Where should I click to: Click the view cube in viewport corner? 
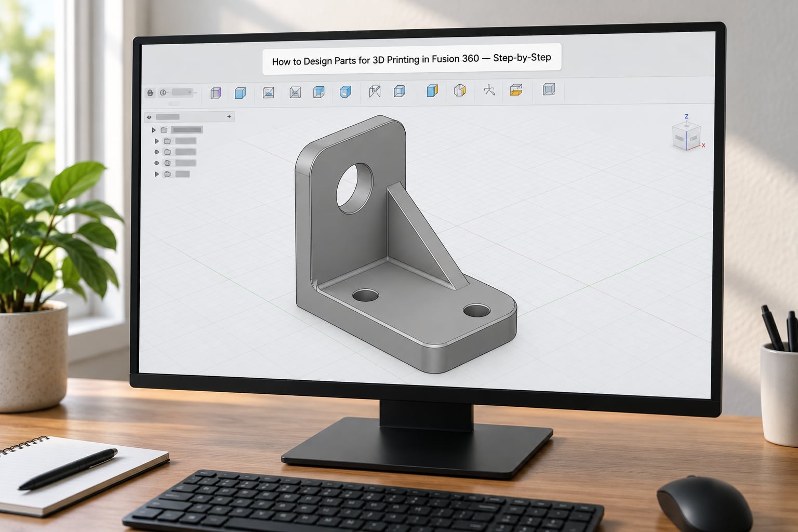[686, 137]
